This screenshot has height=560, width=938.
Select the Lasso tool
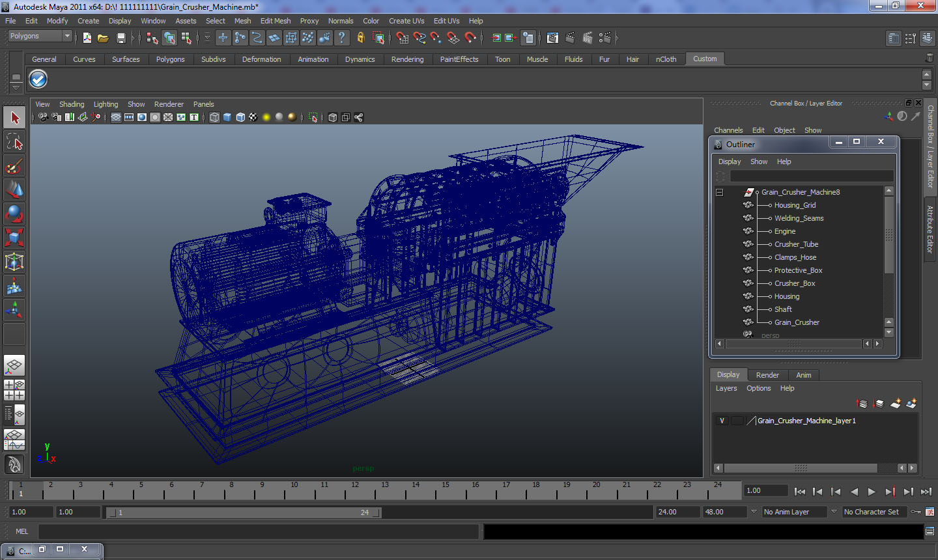coord(14,141)
